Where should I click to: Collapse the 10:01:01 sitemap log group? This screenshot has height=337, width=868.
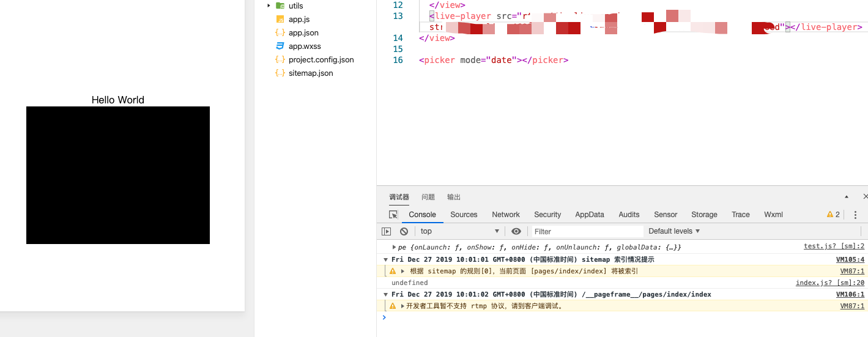coord(386,260)
